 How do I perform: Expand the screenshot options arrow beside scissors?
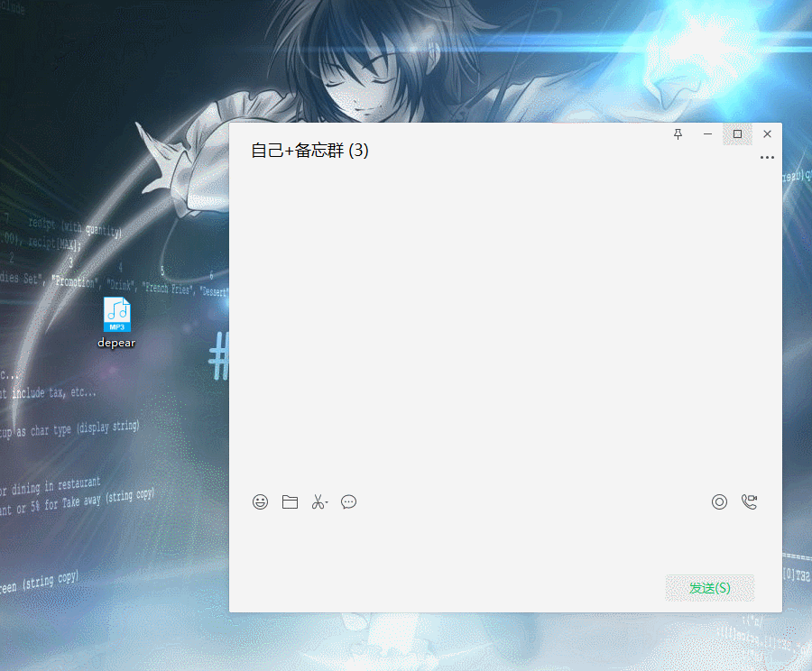327,502
